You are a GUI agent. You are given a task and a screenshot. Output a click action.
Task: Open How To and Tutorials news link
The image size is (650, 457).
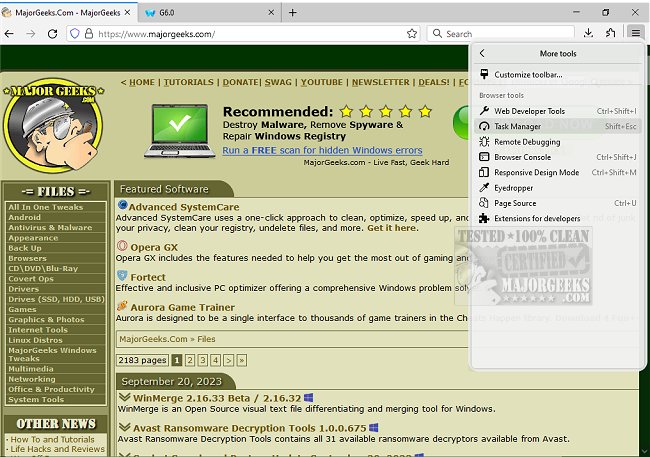(52, 439)
